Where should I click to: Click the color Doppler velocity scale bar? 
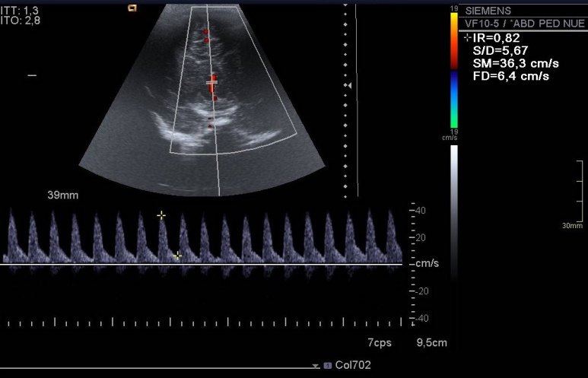pyautogui.click(x=453, y=70)
